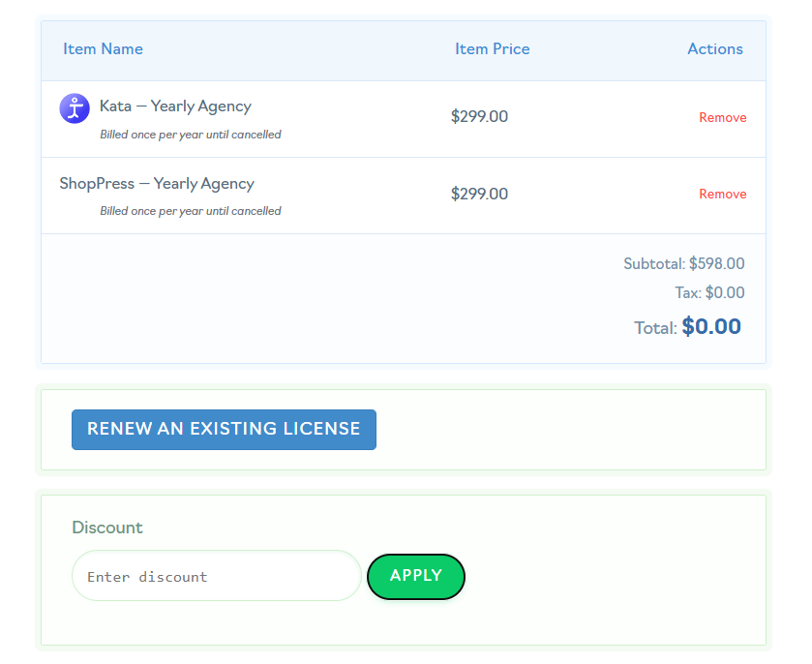Click the billing note under Kata

click(x=191, y=135)
